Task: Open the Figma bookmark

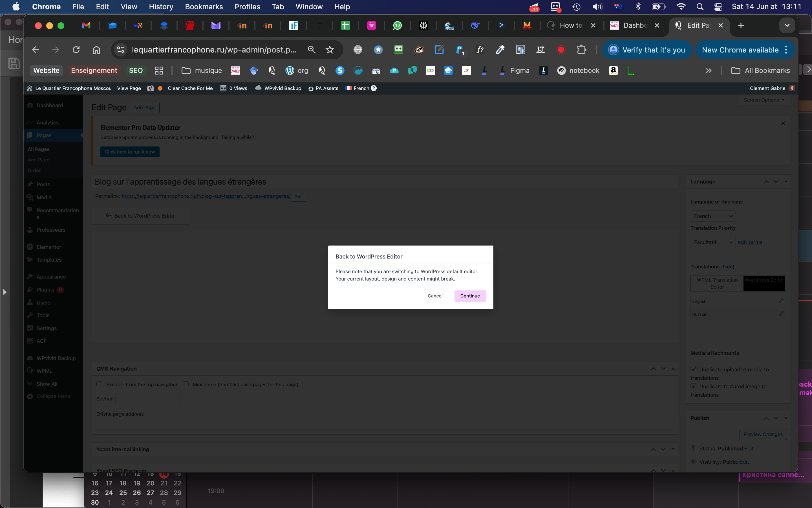Action: 514,70
